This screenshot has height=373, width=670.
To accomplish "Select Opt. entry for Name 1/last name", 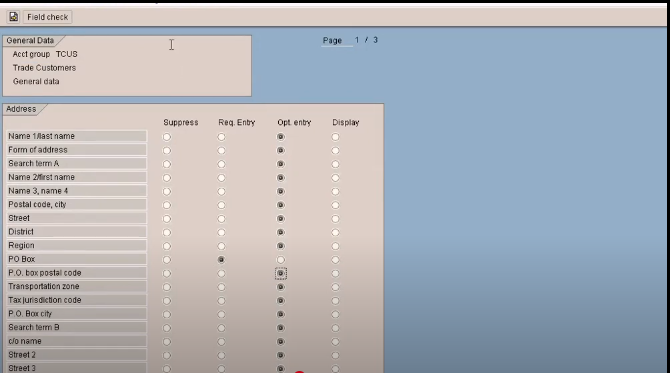I will 281,137.
